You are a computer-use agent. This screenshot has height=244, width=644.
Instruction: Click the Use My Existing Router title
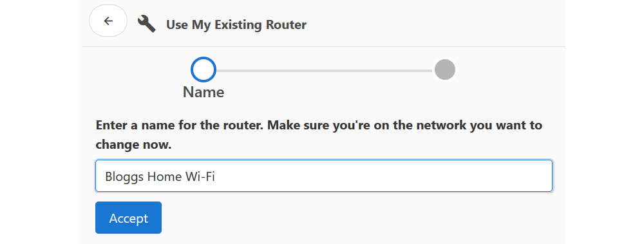[x=236, y=24]
